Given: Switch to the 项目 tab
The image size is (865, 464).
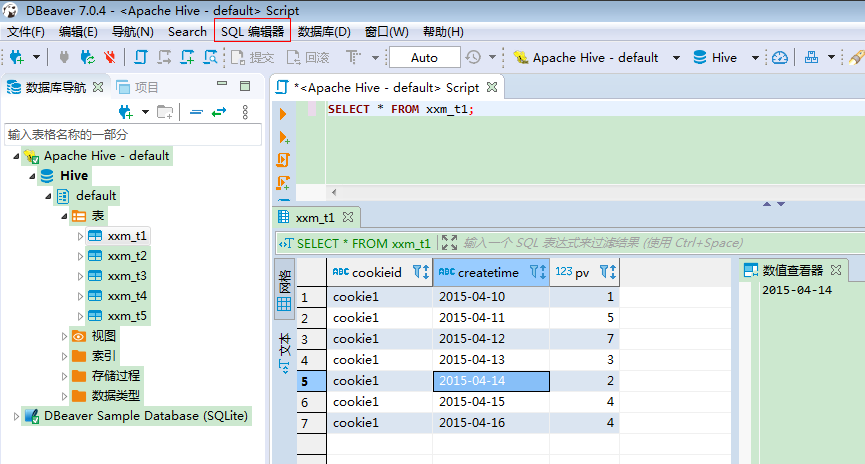Looking at the screenshot, I should (x=138, y=87).
